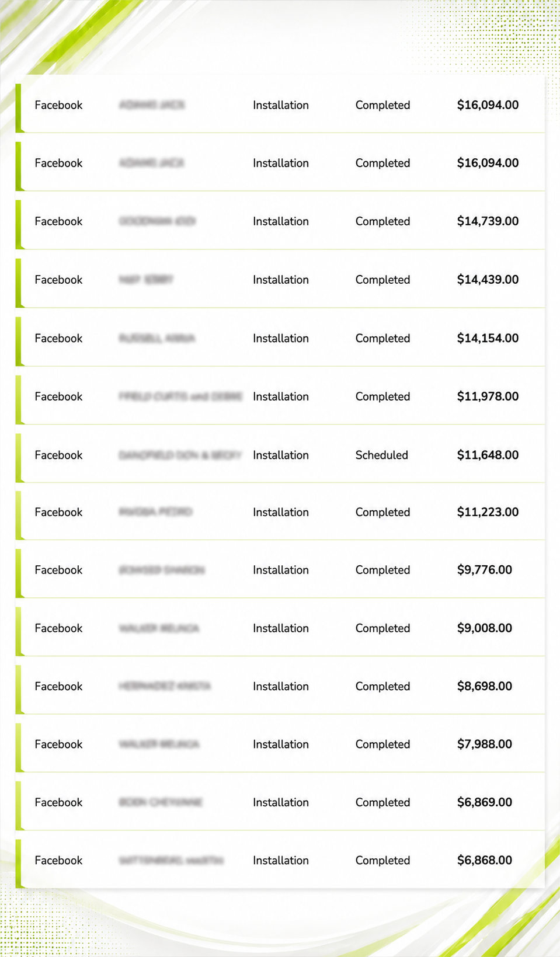Click Installation type in the $8,698.00 row
This screenshot has width=560, height=957.
(280, 686)
